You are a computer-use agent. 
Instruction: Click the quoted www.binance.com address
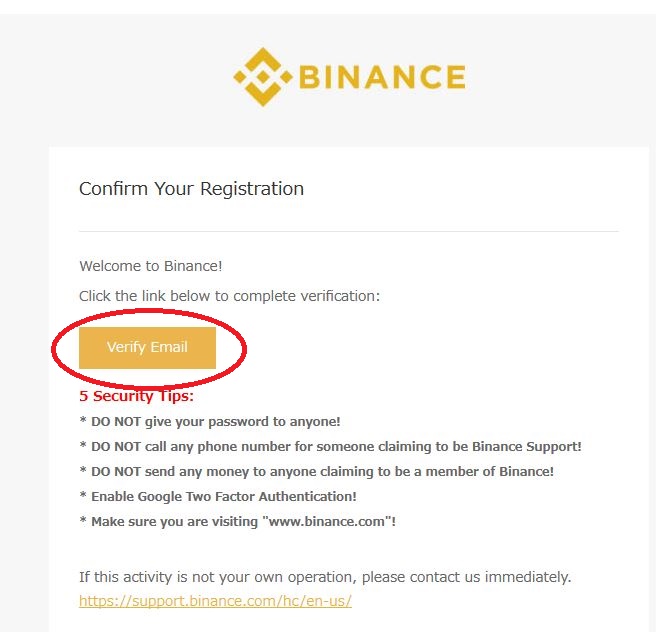326,522
